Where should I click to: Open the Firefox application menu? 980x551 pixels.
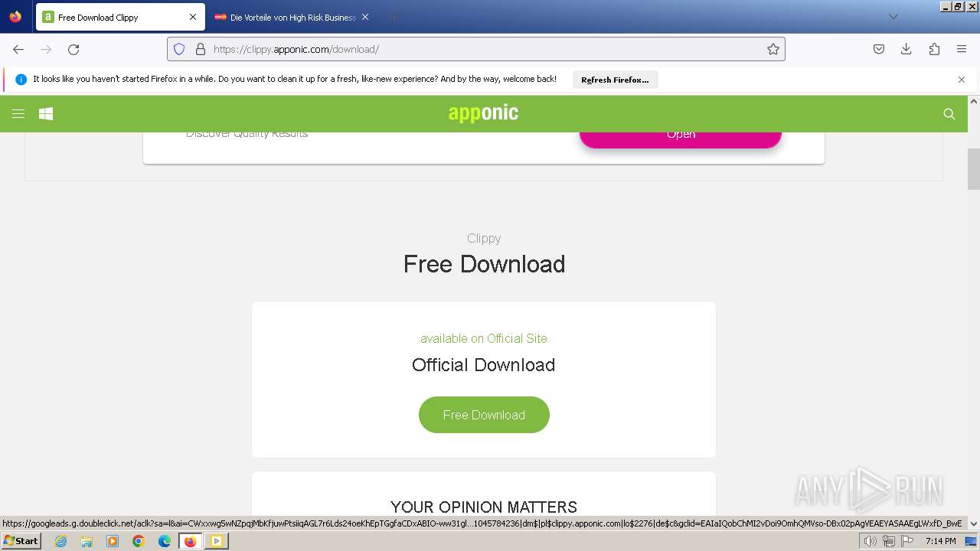962,49
